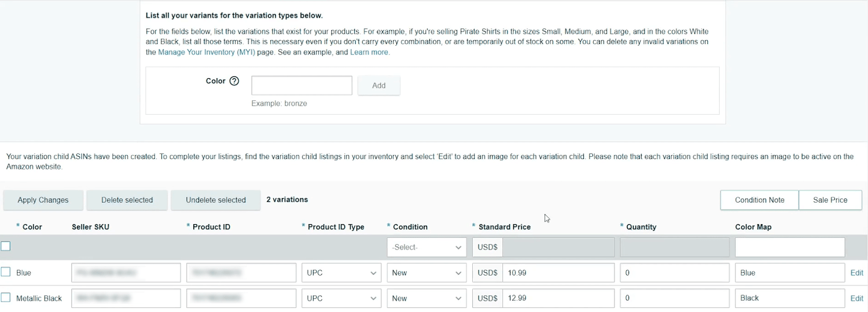
Task: Click the 10.99 standard price field
Action: [558, 273]
